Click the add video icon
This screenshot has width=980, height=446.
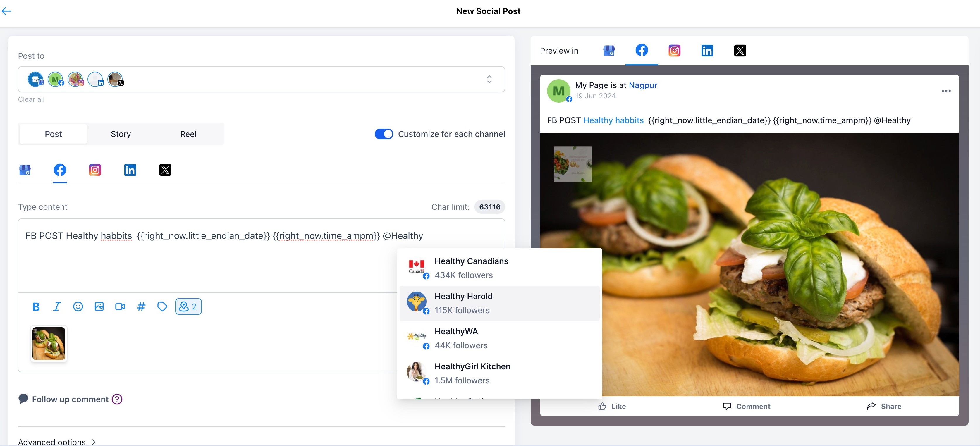point(120,306)
